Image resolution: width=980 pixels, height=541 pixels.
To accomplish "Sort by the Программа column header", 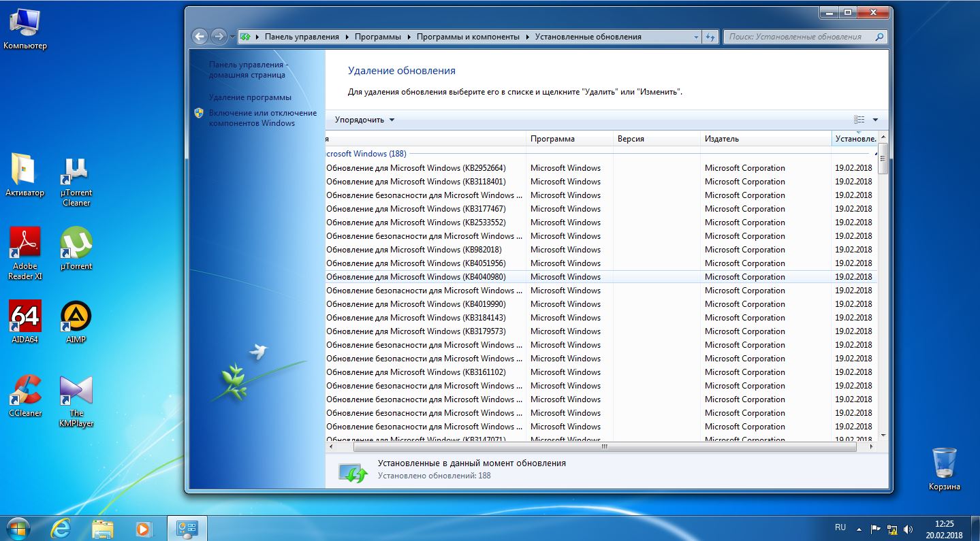I will point(570,139).
